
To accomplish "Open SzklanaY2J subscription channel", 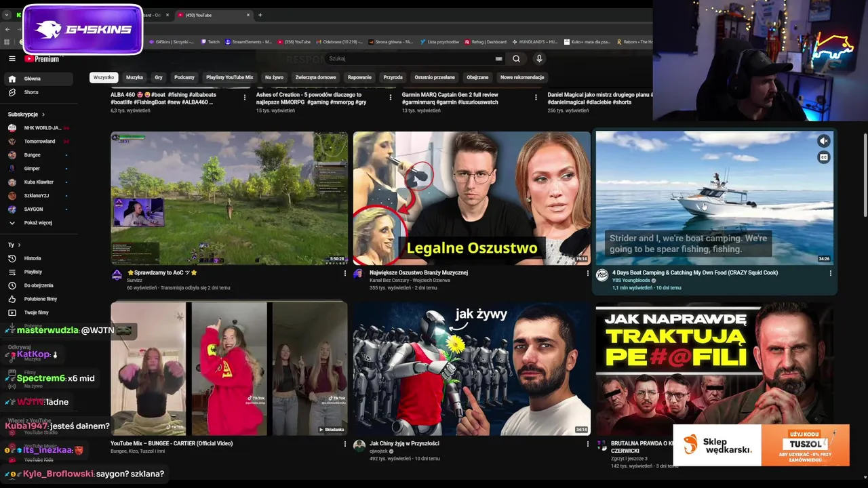I will [39, 196].
